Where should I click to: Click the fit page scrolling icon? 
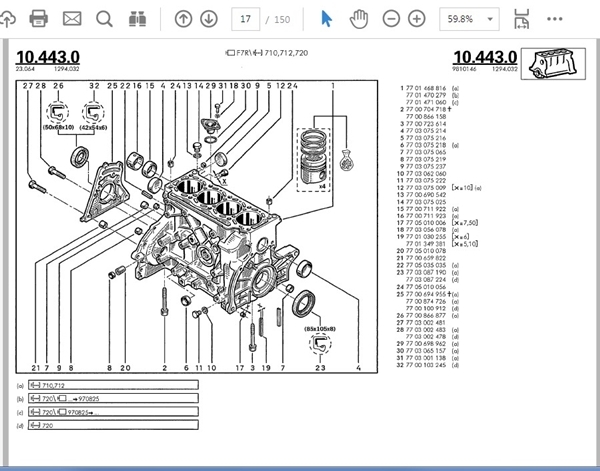[x=521, y=19]
